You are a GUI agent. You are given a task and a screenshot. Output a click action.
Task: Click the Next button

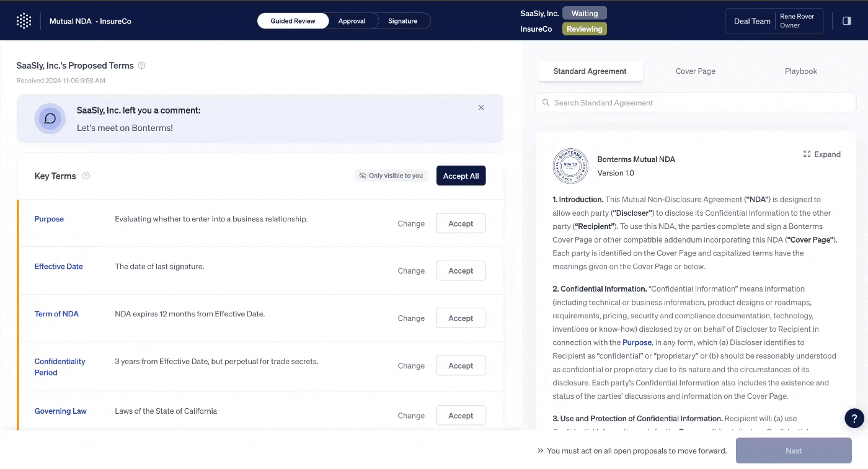(794, 450)
